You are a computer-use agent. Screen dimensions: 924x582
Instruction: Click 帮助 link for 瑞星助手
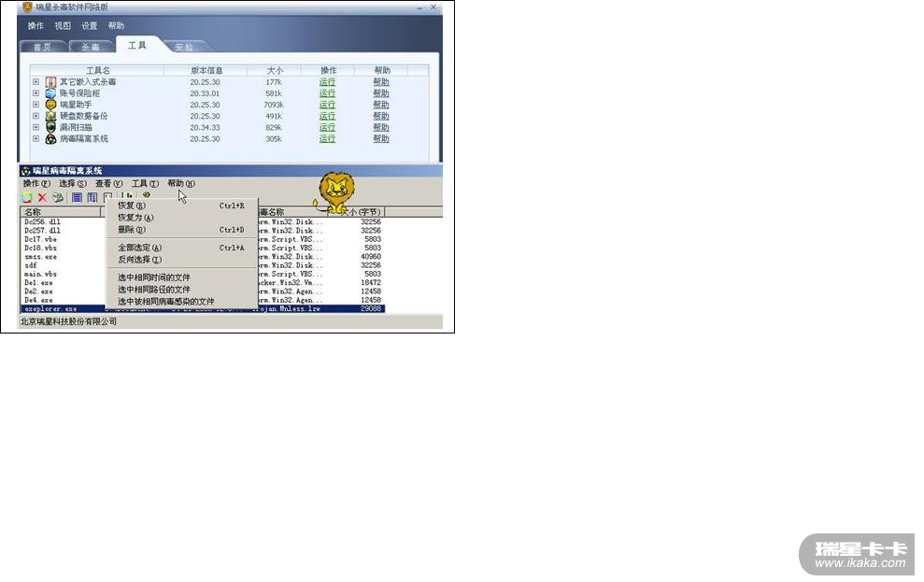point(380,105)
